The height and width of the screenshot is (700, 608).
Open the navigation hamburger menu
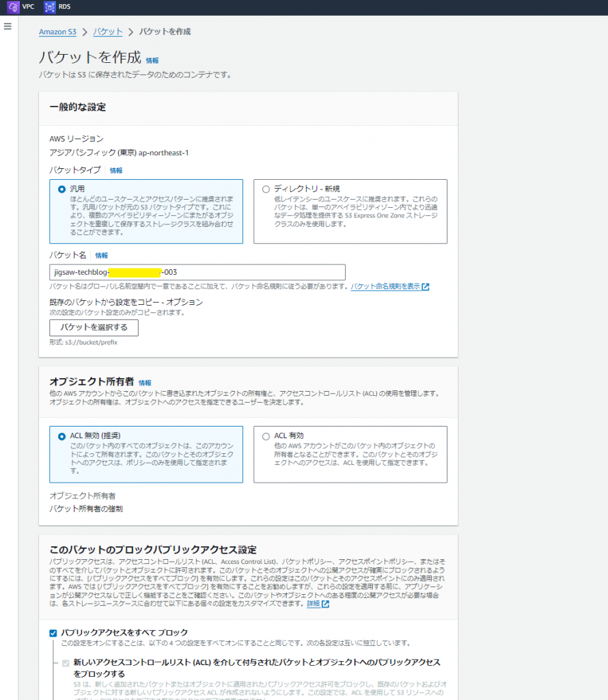pos(8,27)
